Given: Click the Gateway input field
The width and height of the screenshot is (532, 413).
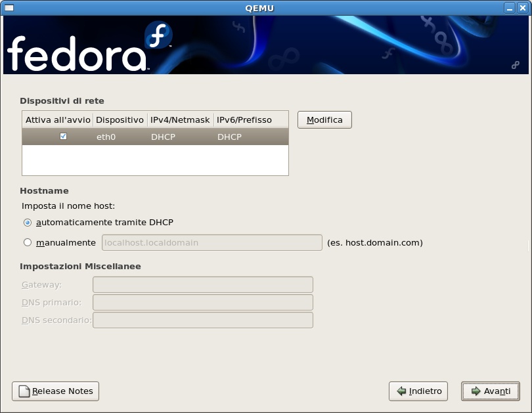Looking at the screenshot, I should (203, 284).
